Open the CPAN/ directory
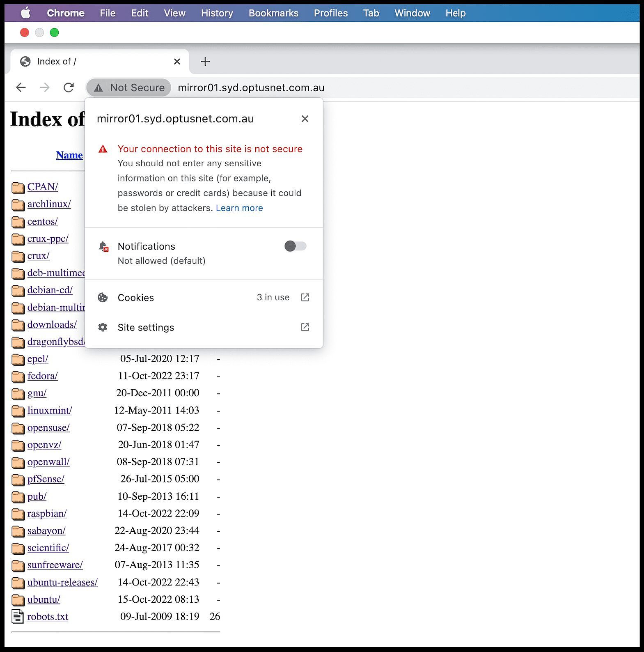The height and width of the screenshot is (652, 644). tap(43, 187)
